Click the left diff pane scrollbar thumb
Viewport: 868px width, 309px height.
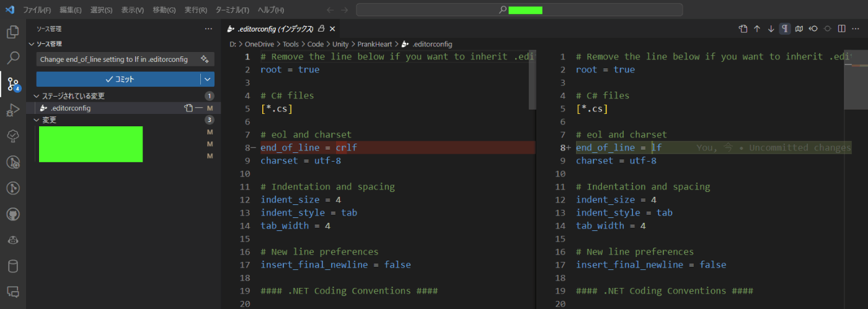point(532,80)
